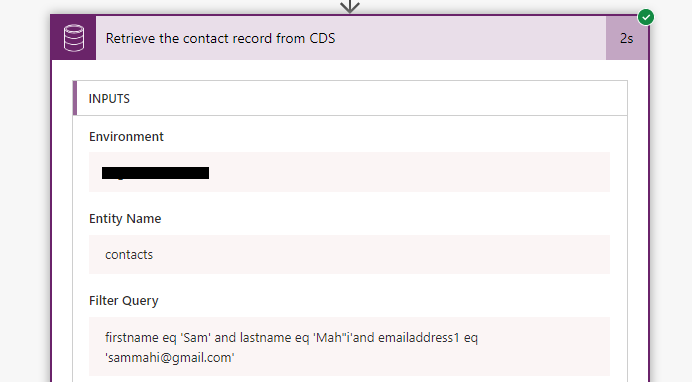Click the Environment label

click(126, 137)
